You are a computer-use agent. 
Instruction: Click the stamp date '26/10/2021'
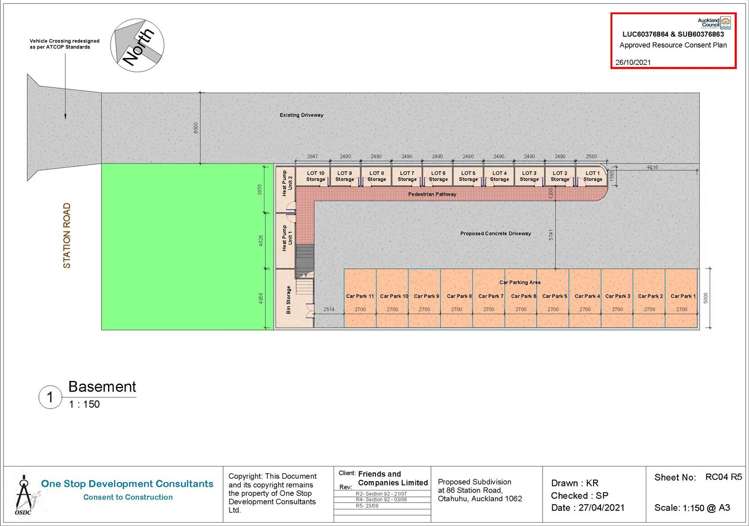[x=633, y=62]
